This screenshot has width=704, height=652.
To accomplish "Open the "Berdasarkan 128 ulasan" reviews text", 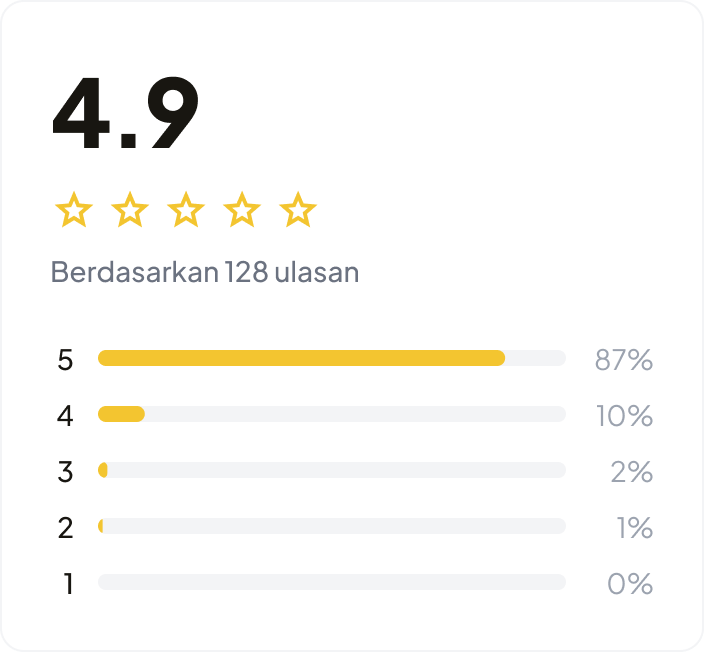I will [205, 272].
